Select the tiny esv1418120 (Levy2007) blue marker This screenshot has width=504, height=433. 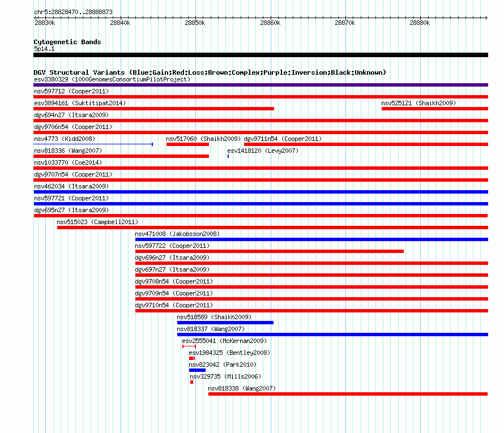(228, 156)
